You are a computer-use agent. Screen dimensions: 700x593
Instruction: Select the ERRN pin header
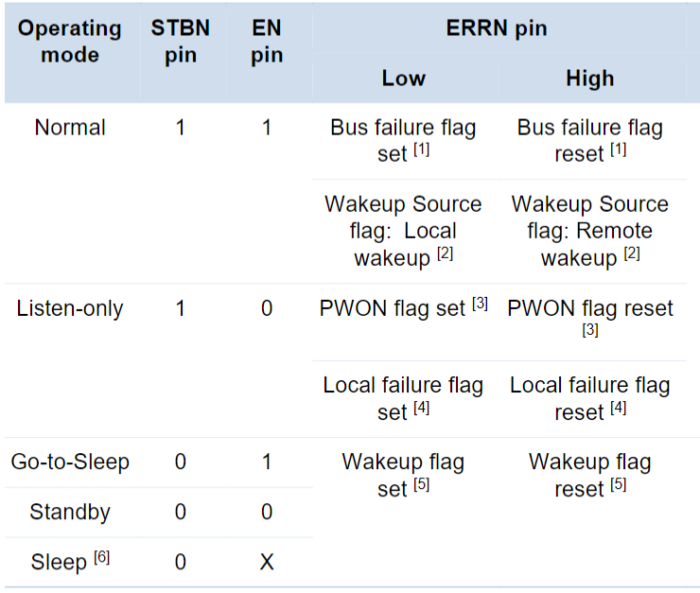(x=497, y=27)
